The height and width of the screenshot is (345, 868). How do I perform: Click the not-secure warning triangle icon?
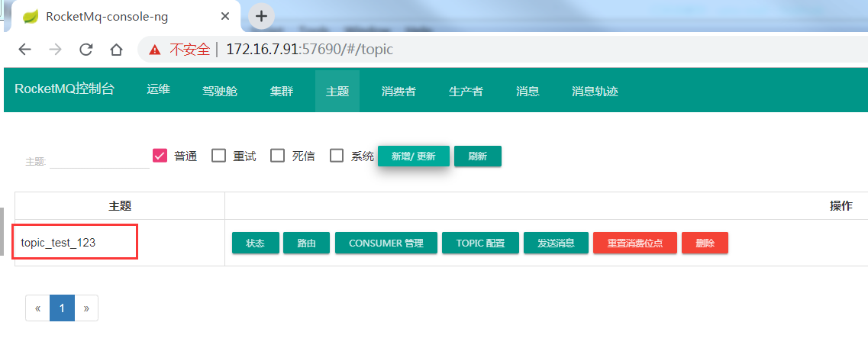(155, 50)
